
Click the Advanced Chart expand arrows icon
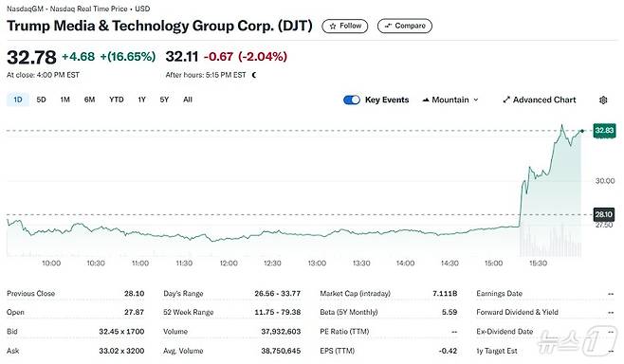(x=506, y=100)
